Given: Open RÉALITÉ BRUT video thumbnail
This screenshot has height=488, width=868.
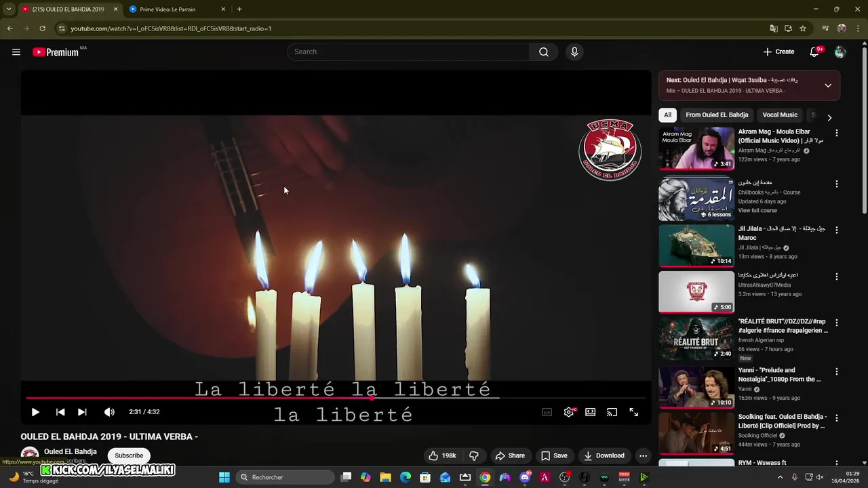Looking at the screenshot, I should (x=696, y=339).
